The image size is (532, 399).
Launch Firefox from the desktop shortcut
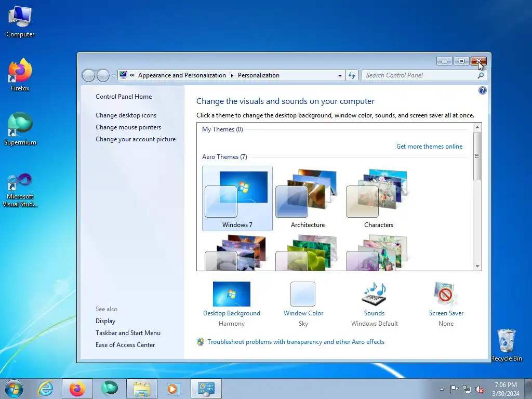tap(20, 75)
